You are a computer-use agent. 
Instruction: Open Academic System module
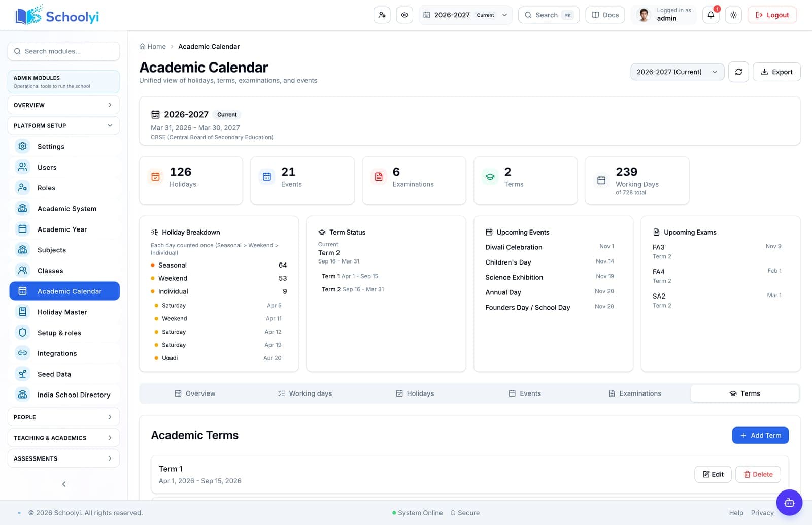click(x=64, y=209)
